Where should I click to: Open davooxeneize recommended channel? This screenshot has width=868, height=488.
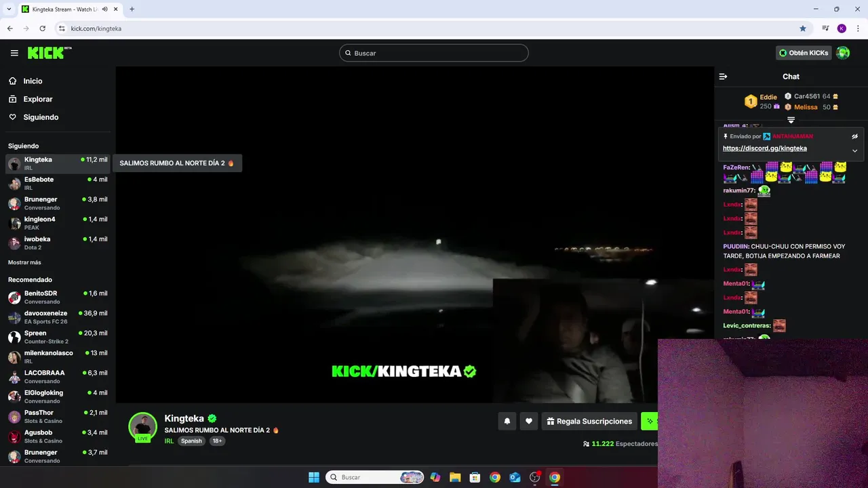[x=58, y=317]
